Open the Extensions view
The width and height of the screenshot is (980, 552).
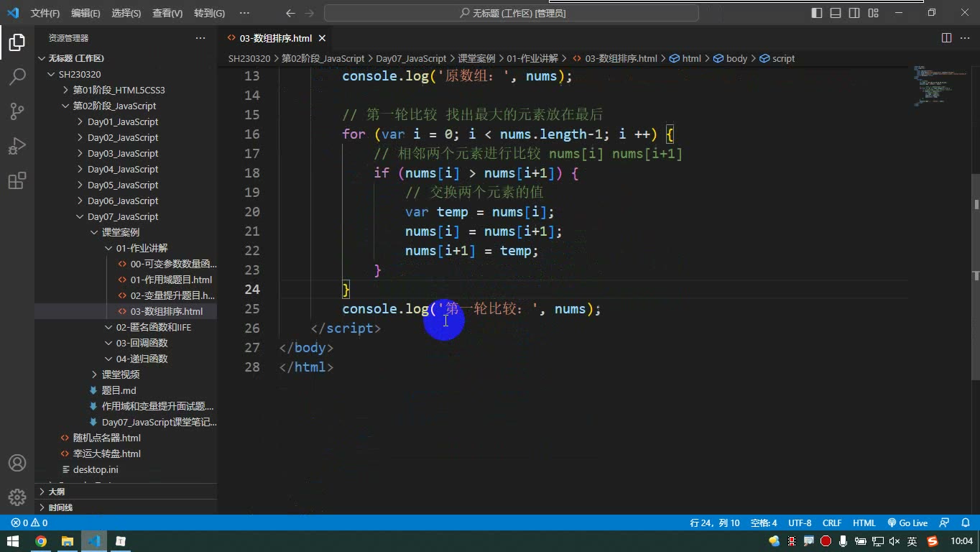pyautogui.click(x=17, y=180)
